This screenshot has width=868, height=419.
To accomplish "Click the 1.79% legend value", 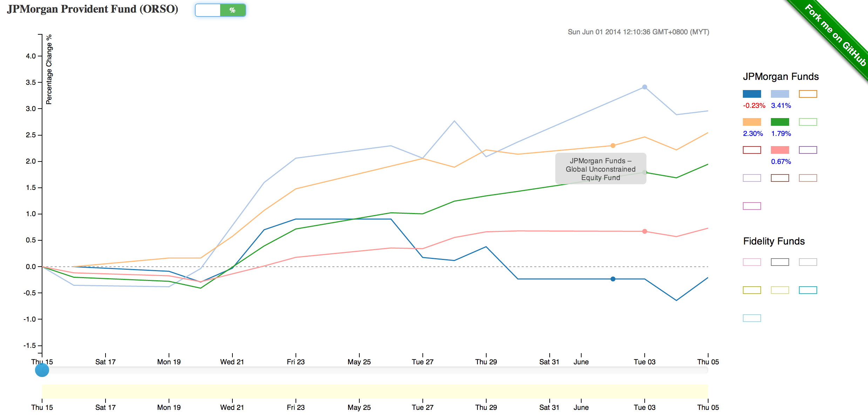I will tap(781, 133).
